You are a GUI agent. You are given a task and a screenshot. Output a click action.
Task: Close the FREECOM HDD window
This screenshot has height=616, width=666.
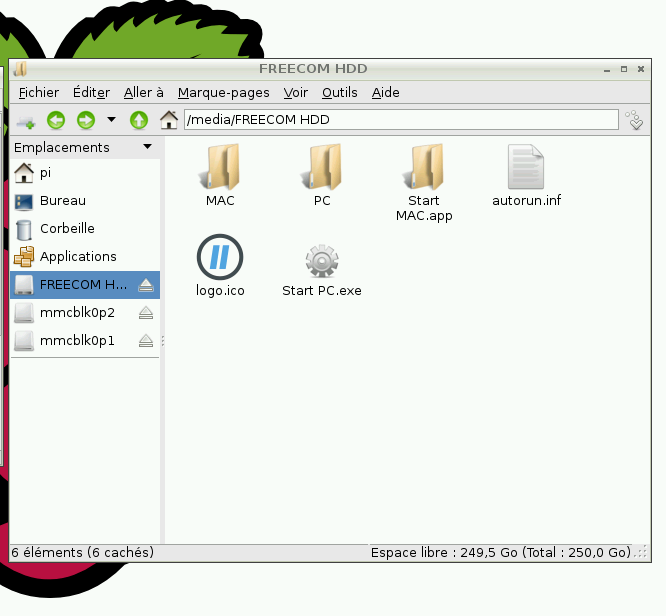[641, 69]
